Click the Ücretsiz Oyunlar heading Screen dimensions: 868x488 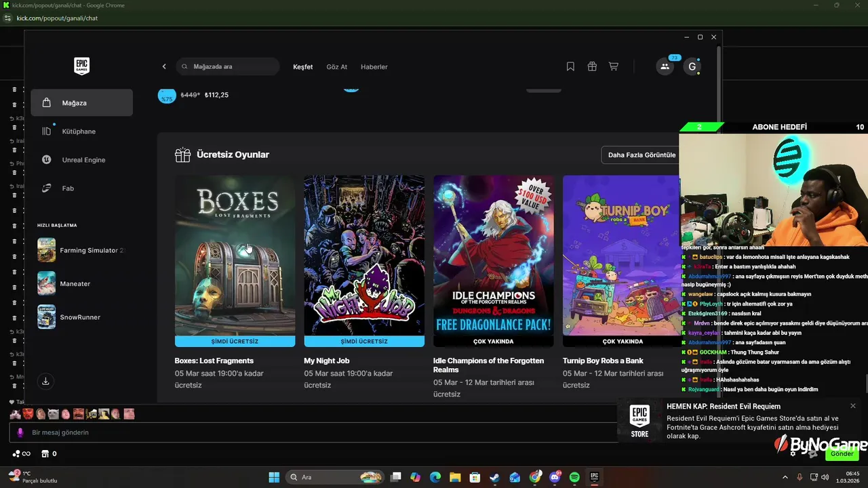point(233,155)
